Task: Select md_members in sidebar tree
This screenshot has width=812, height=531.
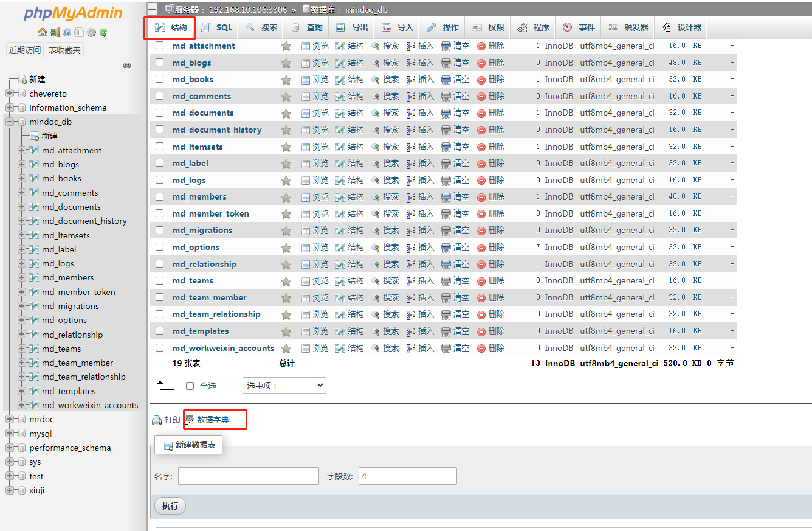Action: coord(67,277)
